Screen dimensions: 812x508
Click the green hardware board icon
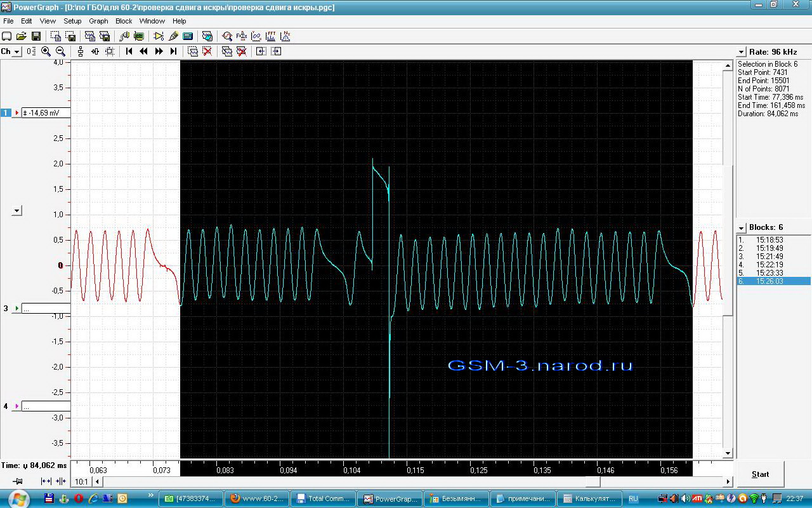point(139,36)
